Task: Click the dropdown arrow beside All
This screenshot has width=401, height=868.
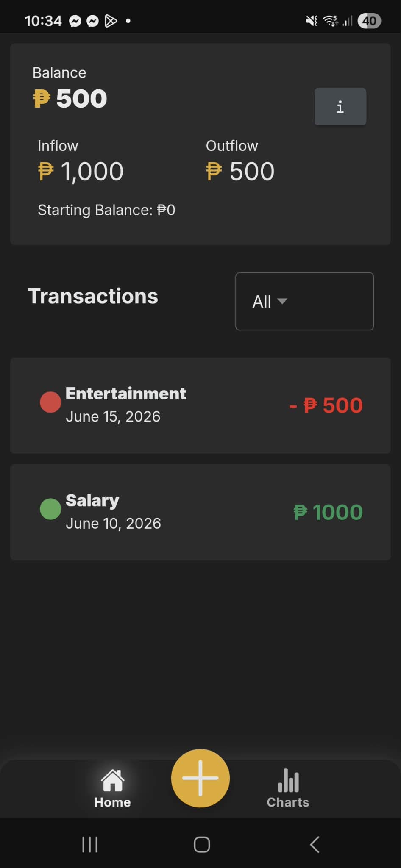Action: (282, 301)
